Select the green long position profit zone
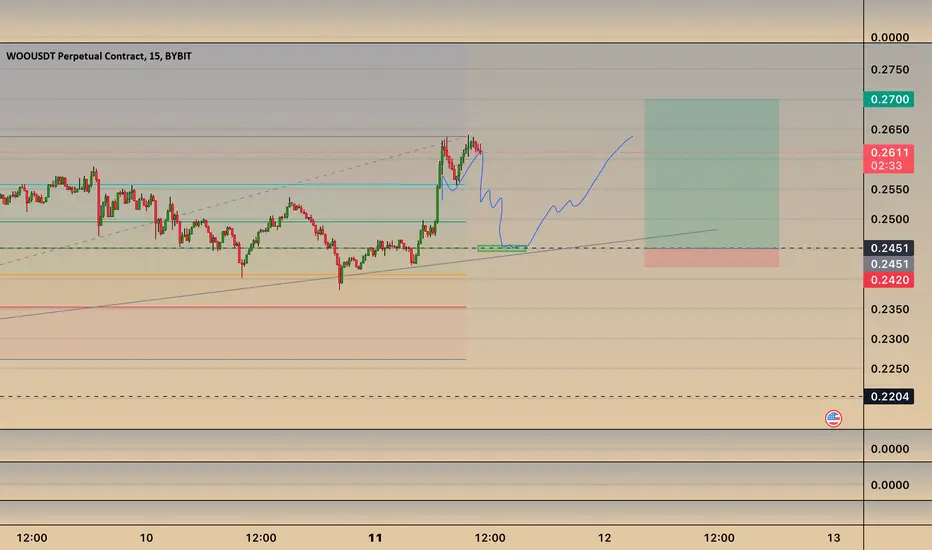932x550 pixels. pyautogui.click(x=711, y=174)
